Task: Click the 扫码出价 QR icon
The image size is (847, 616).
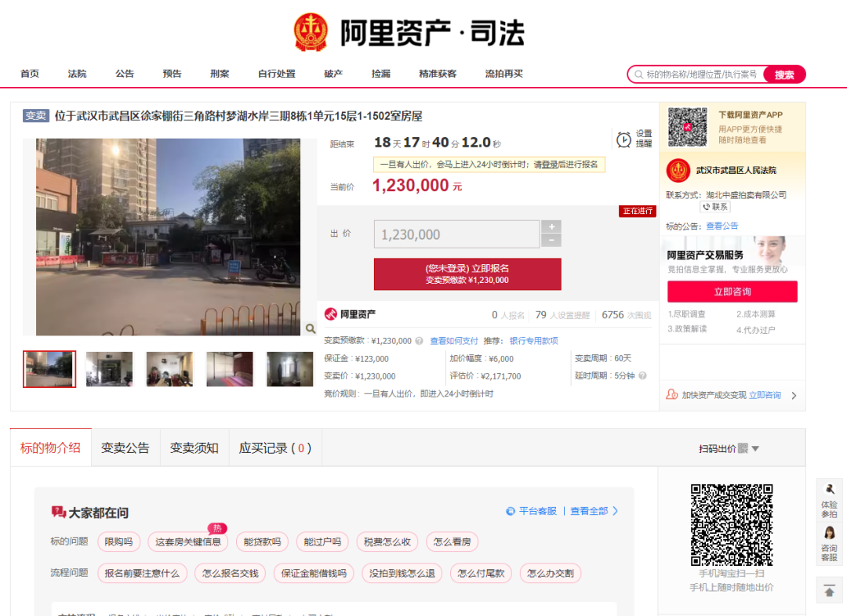Action: [743, 448]
